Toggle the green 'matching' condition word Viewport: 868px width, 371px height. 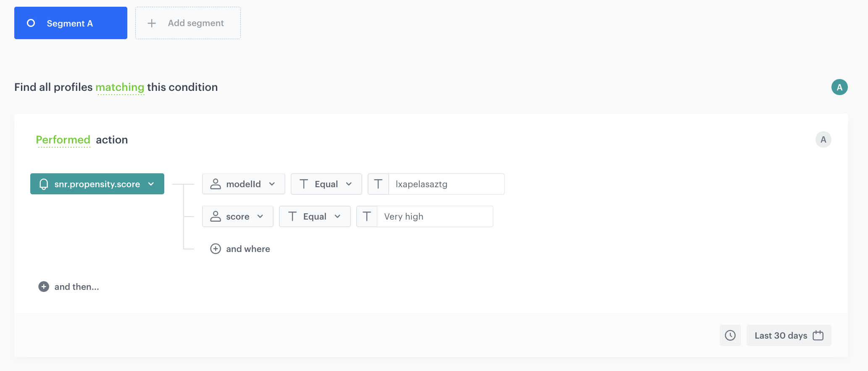pos(120,87)
